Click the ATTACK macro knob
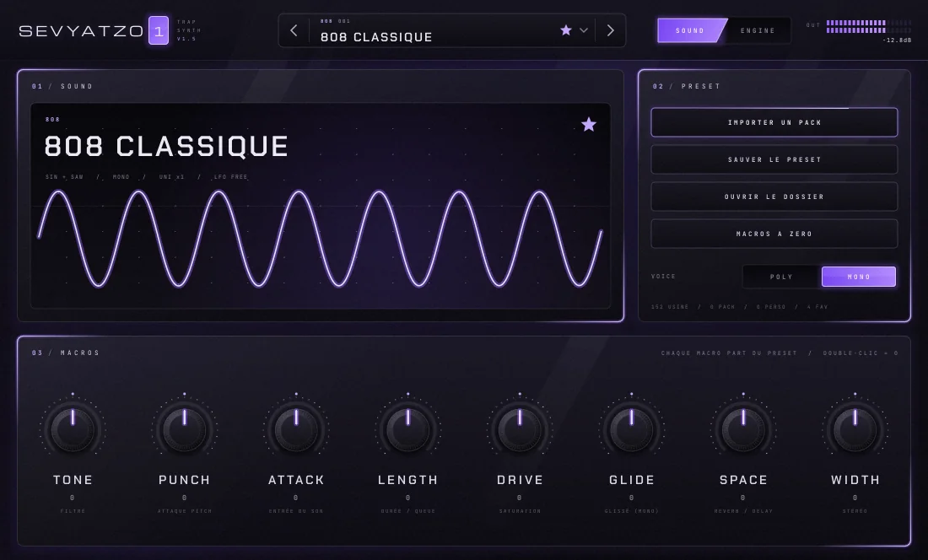The width and height of the screenshot is (928, 560). coord(296,428)
